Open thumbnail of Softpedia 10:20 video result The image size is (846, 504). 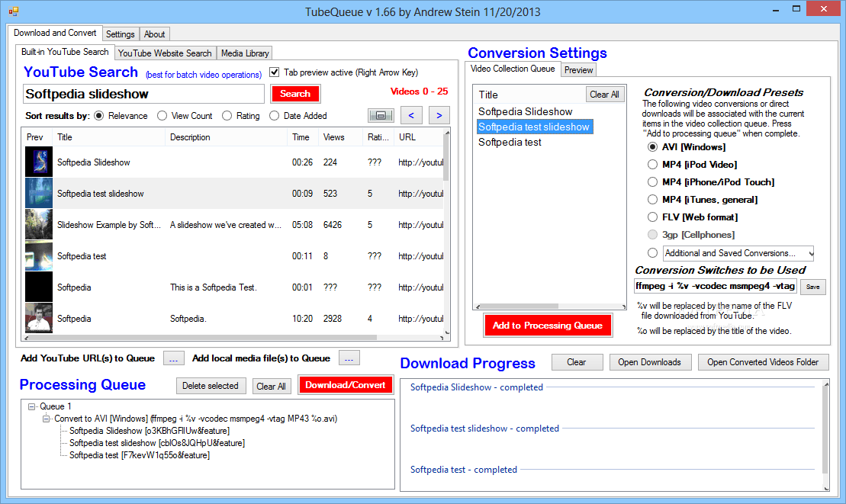pos(39,318)
